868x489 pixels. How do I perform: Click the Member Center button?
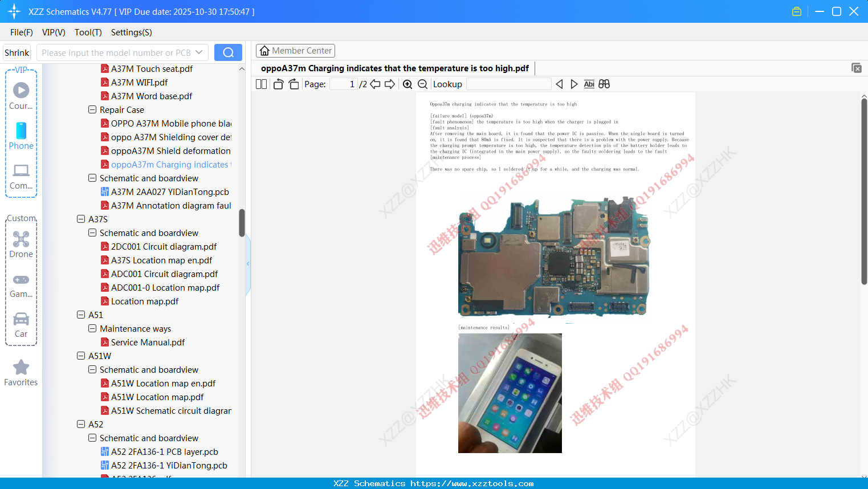pyautogui.click(x=295, y=51)
